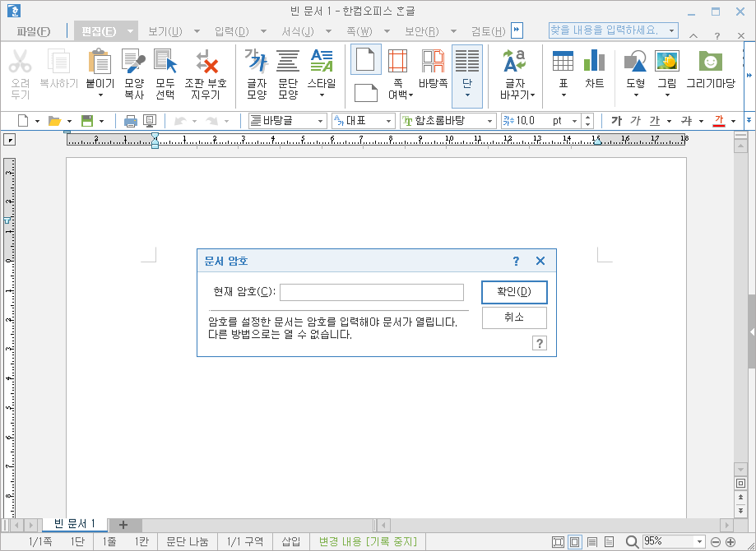Toggle italic 가 formatting
Image resolution: width=756 pixels, height=551 pixels.
[635, 121]
